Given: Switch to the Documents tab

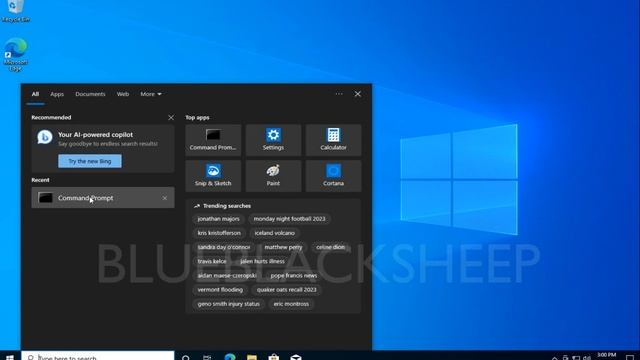Looking at the screenshot, I should point(90,94).
